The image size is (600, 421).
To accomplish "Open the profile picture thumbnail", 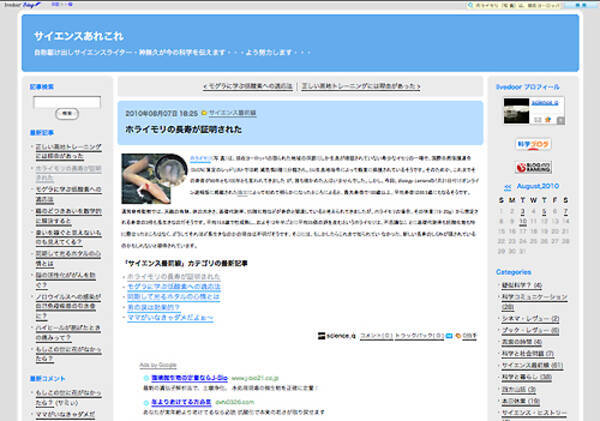I will click(516, 111).
